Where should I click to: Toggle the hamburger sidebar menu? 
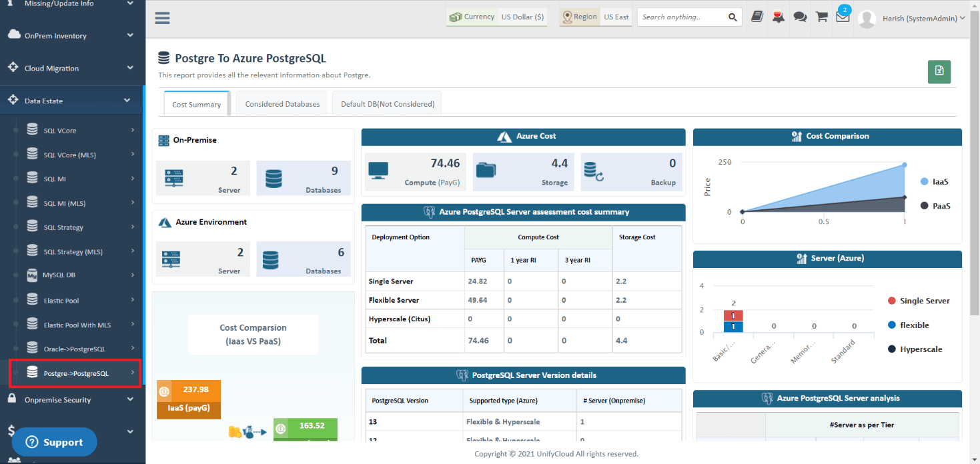coord(162,17)
